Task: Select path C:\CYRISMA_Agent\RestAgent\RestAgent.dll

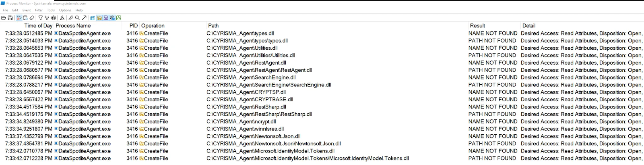Action: (x=259, y=70)
